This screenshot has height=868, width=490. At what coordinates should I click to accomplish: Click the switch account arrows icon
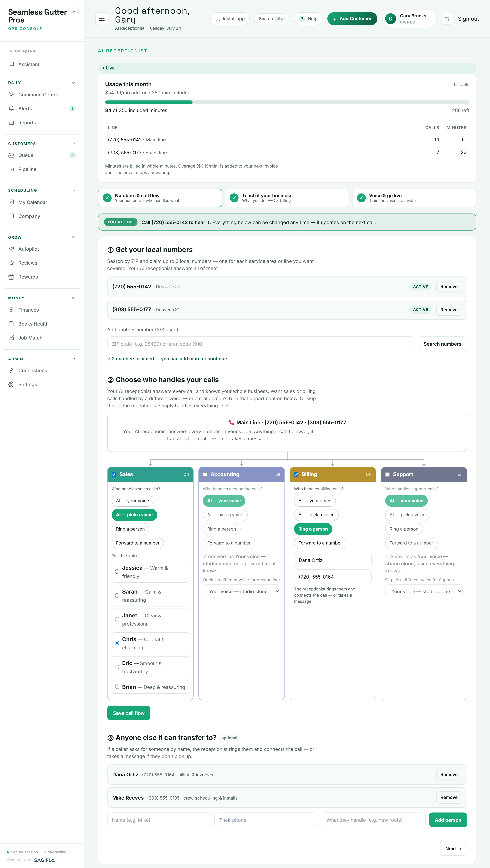(447, 19)
